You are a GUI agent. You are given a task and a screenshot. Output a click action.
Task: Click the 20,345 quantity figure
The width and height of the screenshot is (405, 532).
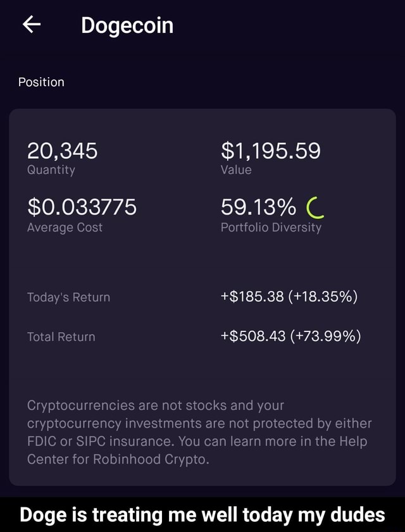(62, 151)
